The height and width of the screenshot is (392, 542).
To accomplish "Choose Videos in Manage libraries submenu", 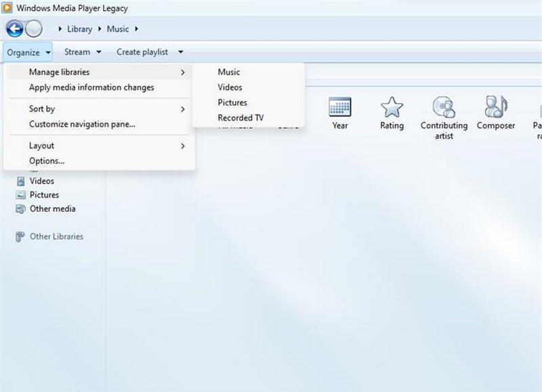I will (x=249, y=87).
